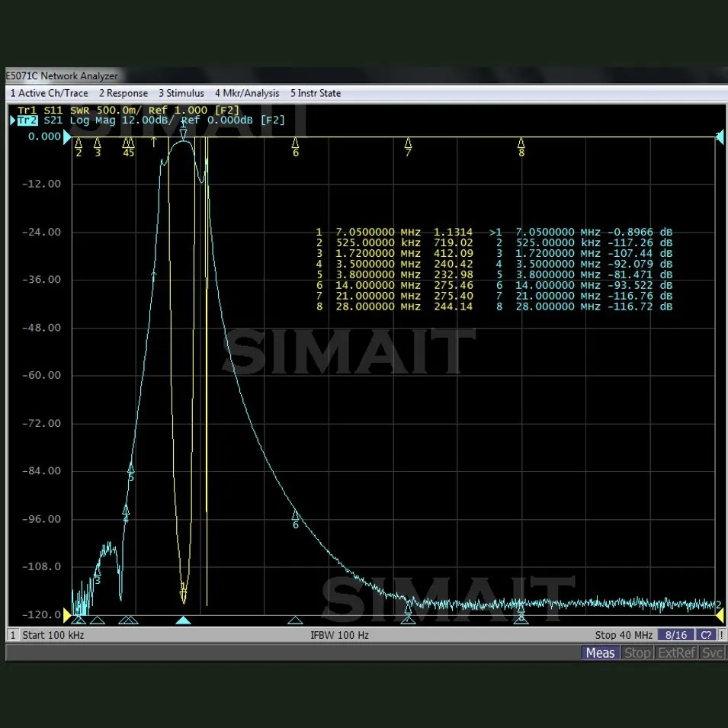This screenshot has height=728, width=728.
Task: Click marker 4 on the cyan S21 trace
Action: [126, 514]
